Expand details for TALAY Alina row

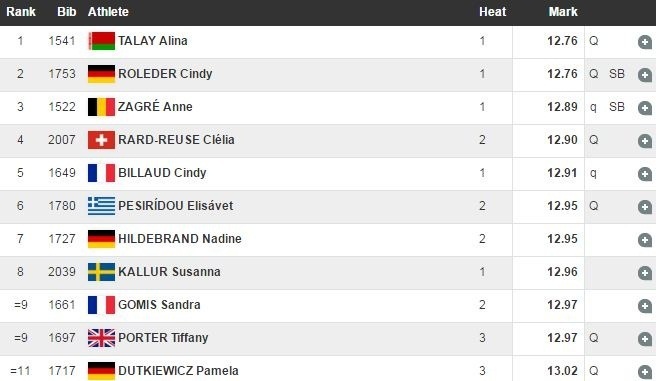point(645,42)
